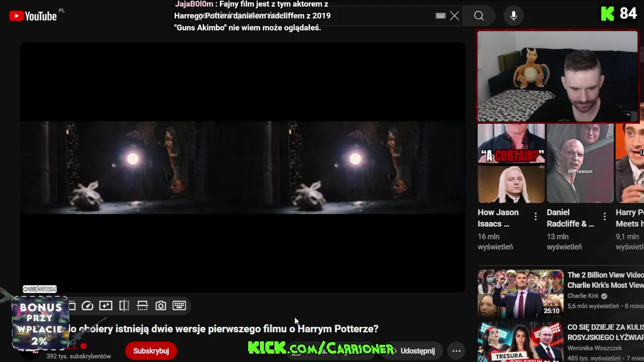644x362 pixels.
Task: Visit the Charlie Kirk channel name
Action: 583,296
